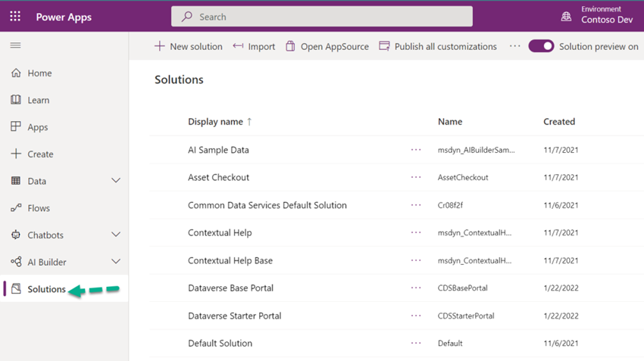
Task: Click the Power Apps title
Action: 64,17
